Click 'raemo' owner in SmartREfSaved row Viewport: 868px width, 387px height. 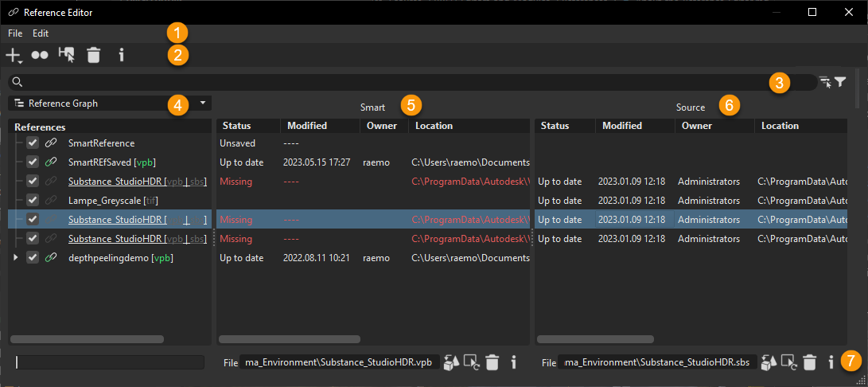pyautogui.click(x=376, y=162)
